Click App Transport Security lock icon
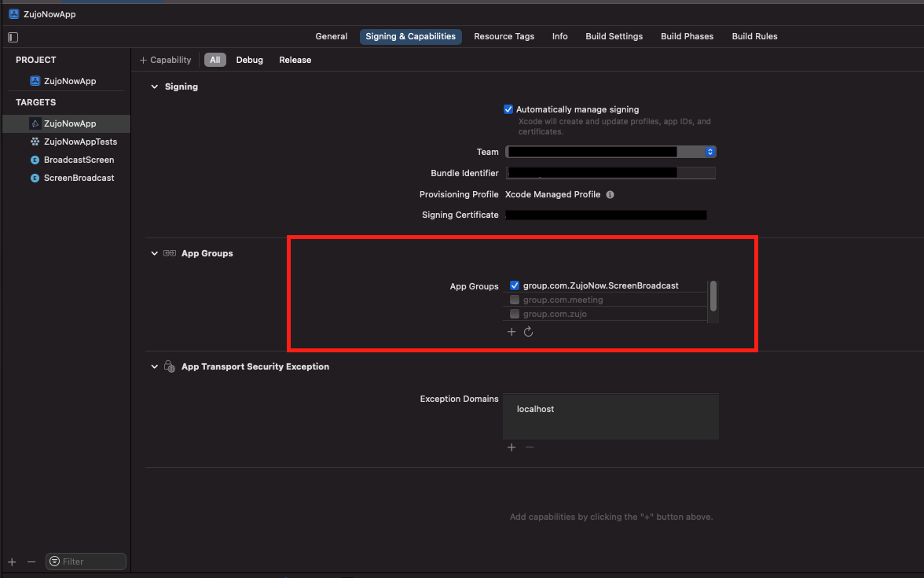 pyautogui.click(x=170, y=366)
